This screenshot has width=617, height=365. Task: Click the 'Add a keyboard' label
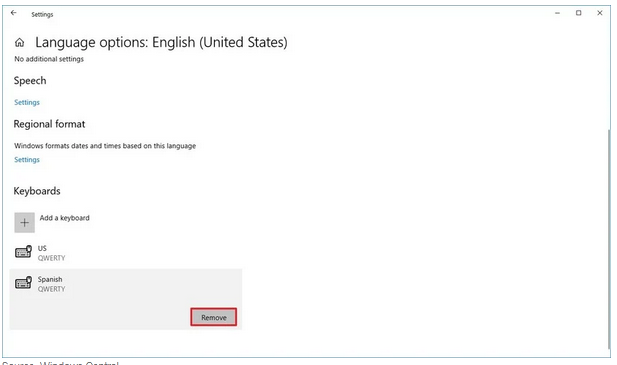(x=65, y=218)
